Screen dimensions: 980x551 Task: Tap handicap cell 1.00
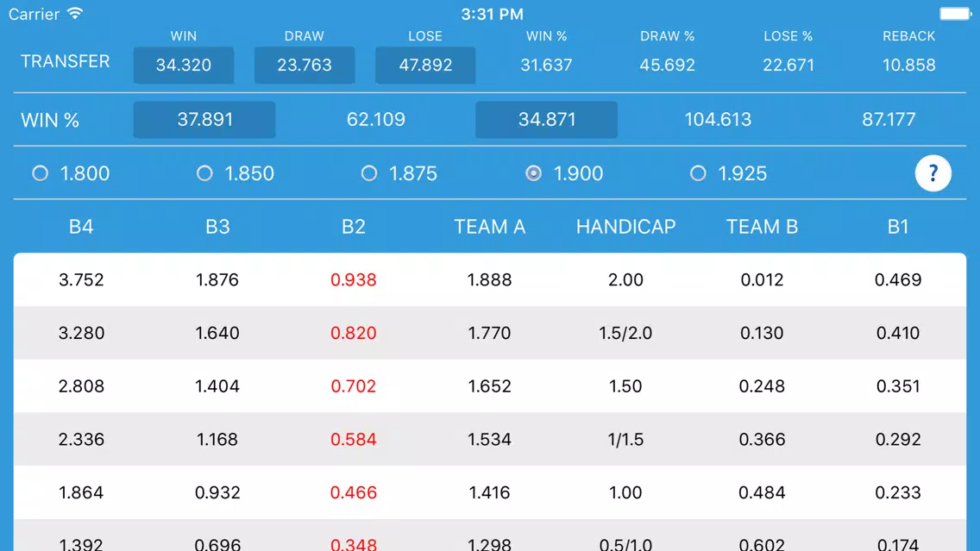click(x=625, y=492)
